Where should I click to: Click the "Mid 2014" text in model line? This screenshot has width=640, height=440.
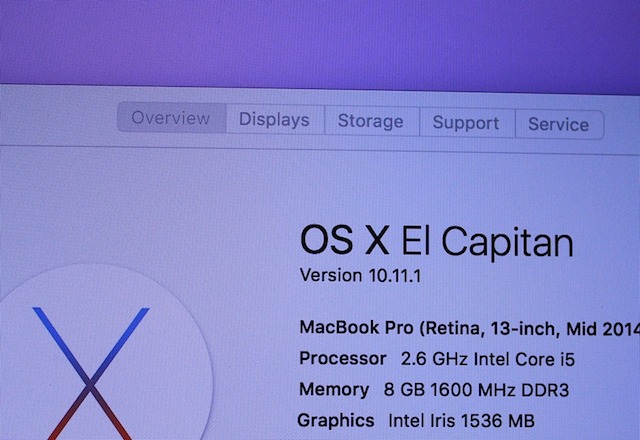point(603,330)
